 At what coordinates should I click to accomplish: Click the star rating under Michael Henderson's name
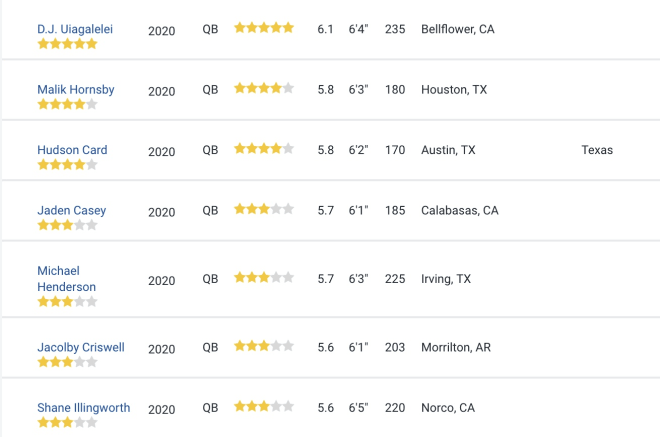click(67, 301)
